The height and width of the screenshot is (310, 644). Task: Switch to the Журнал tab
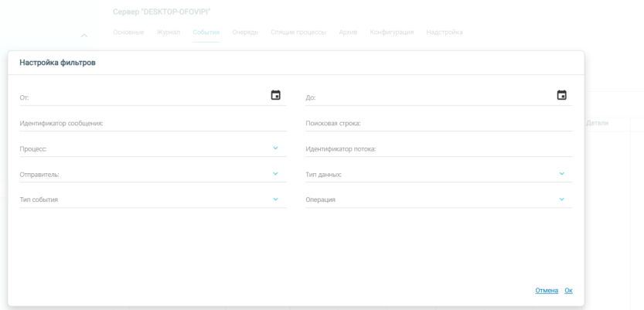[x=169, y=32]
